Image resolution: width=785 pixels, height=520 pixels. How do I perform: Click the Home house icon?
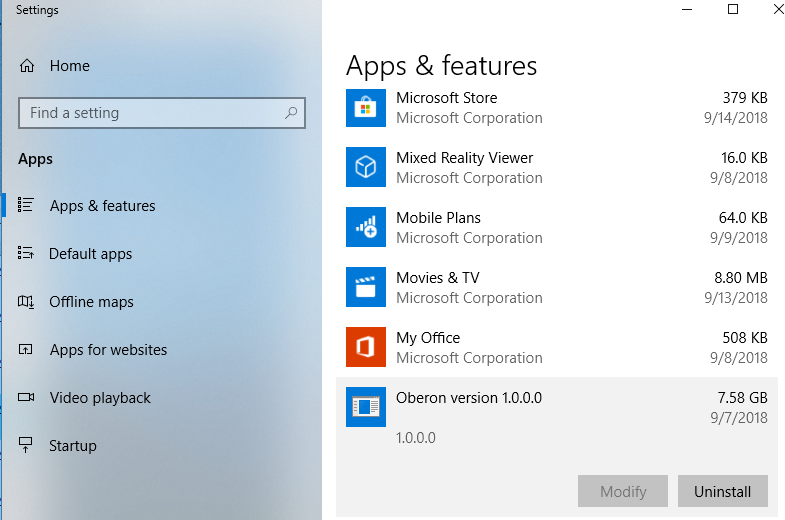coord(27,66)
